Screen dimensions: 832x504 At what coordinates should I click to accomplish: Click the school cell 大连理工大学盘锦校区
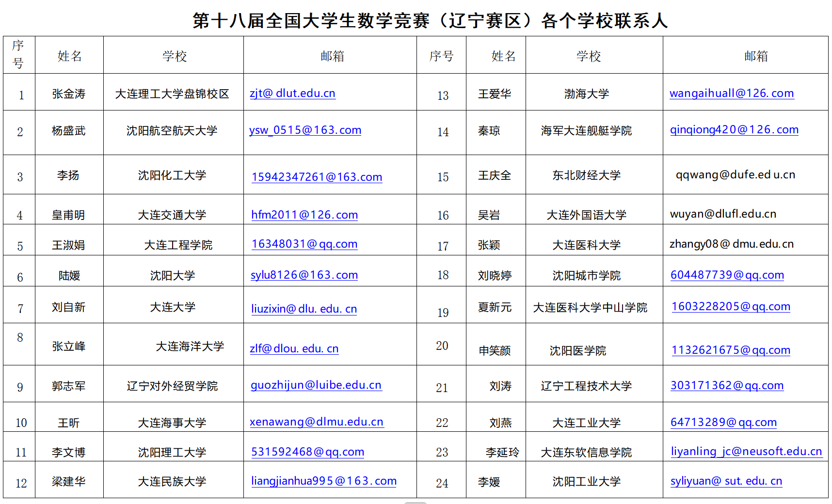[172, 94]
